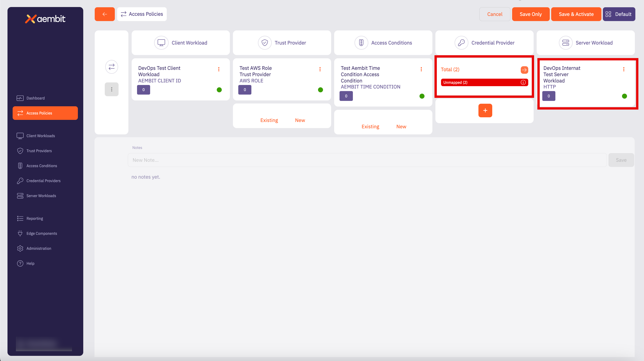Click the policy swap arrows circle icon

pyautogui.click(x=112, y=67)
